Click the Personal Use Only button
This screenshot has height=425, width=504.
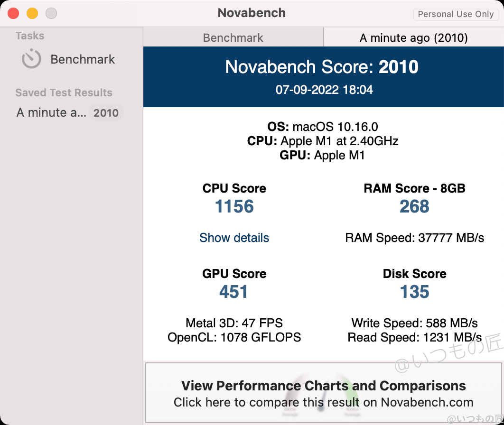[x=456, y=14]
